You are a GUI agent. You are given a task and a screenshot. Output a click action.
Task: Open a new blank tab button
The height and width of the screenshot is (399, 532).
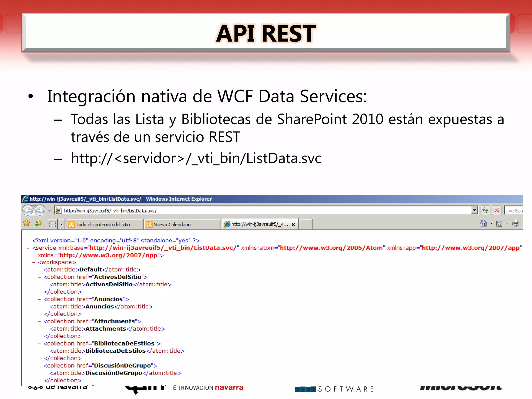click(x=306, y=224)
